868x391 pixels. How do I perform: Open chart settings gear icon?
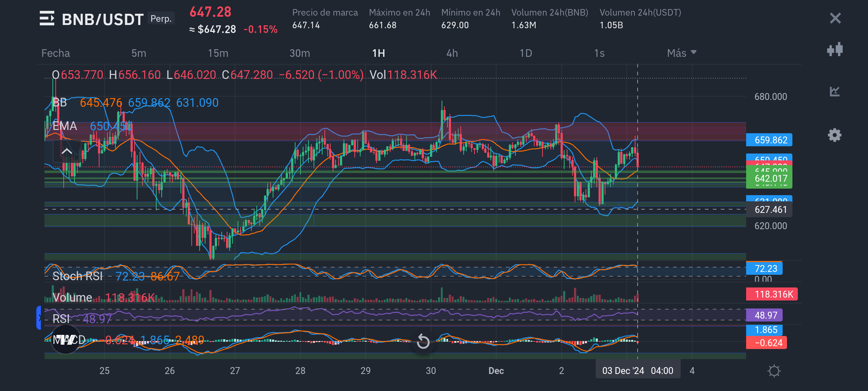point(835,135)
